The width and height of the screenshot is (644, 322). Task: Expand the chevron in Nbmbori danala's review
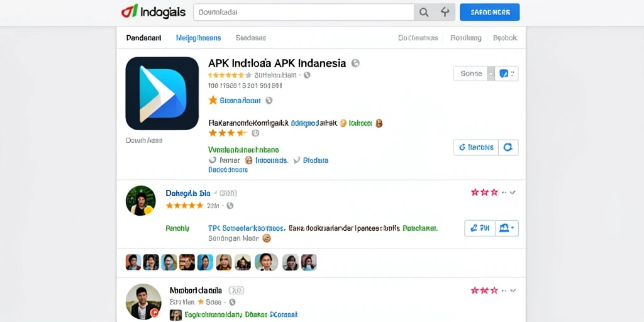click(x=512, y=291)
